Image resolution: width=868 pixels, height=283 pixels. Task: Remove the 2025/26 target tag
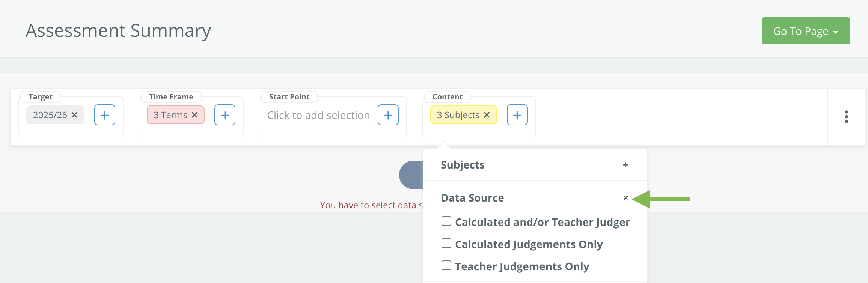pos(74,115)
